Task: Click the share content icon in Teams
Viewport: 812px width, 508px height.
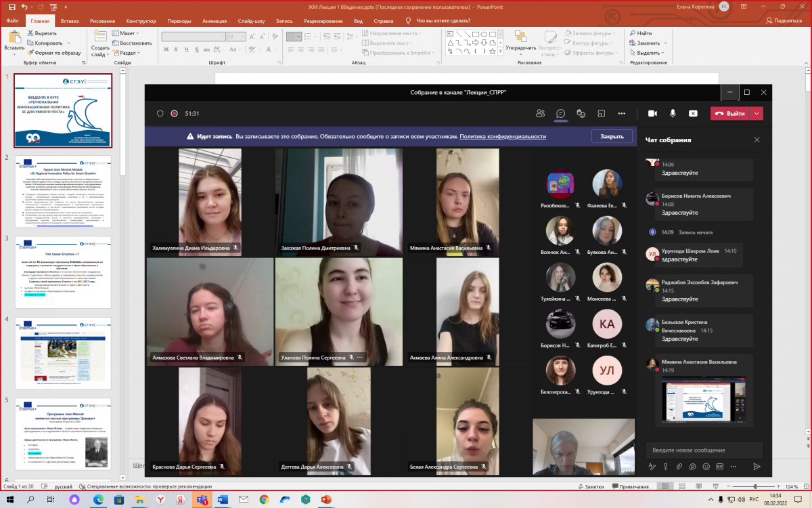Action: 693,113
